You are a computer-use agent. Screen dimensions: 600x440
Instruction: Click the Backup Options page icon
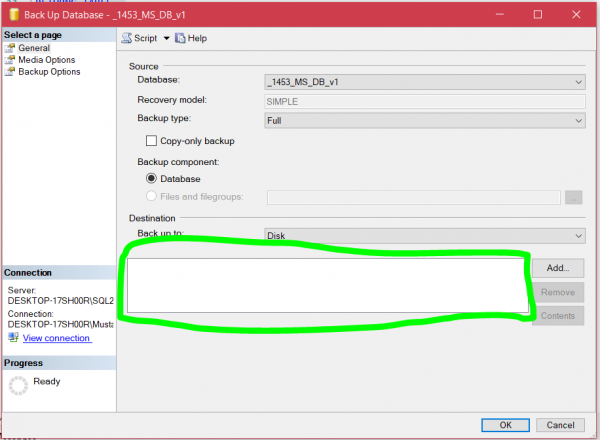point(10,72)
